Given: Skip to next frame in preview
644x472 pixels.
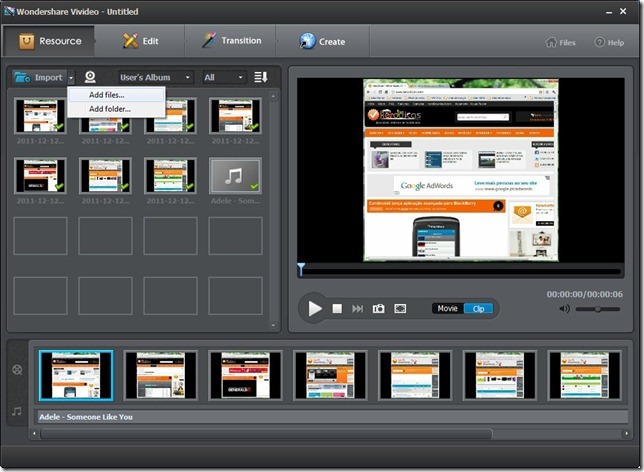Looking at the screenshot, I should (x=357, y=309).
